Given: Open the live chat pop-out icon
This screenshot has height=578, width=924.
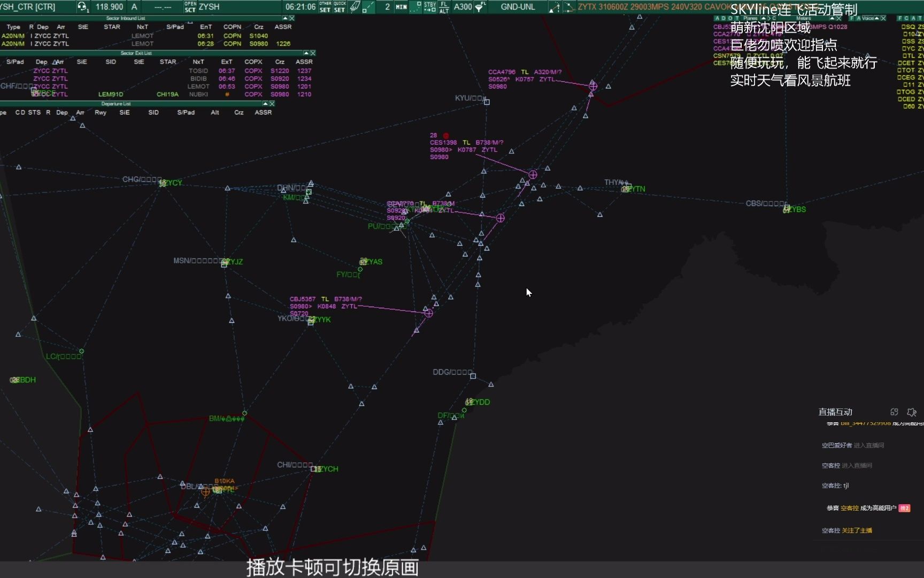Looking at the screenshot, I should (x=894, y=412).
